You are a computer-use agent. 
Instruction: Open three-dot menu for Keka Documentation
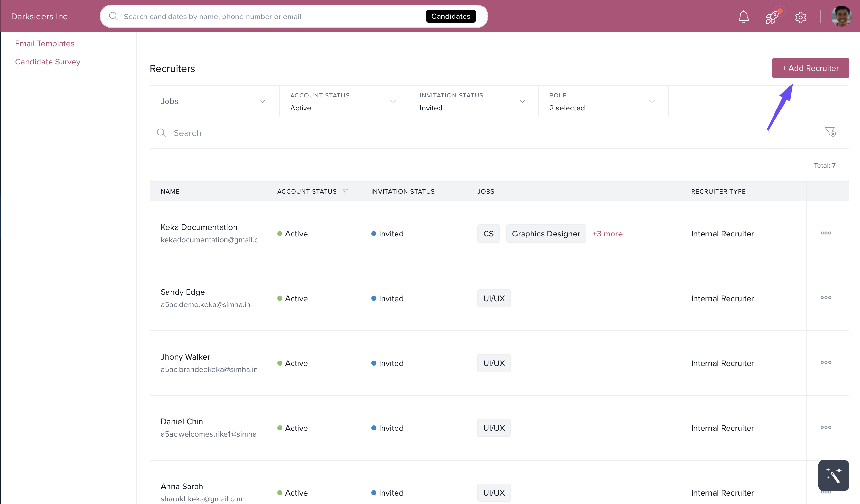click(826, 233)
